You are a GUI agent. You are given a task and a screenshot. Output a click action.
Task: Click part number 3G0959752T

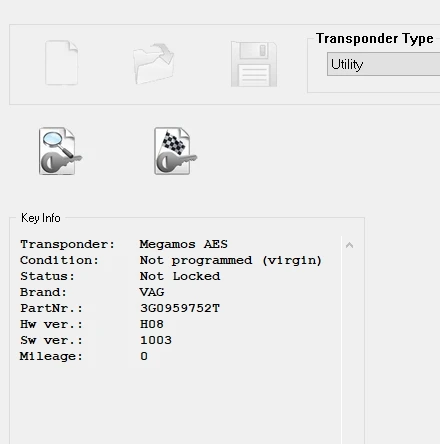click(x=180, y=308)
